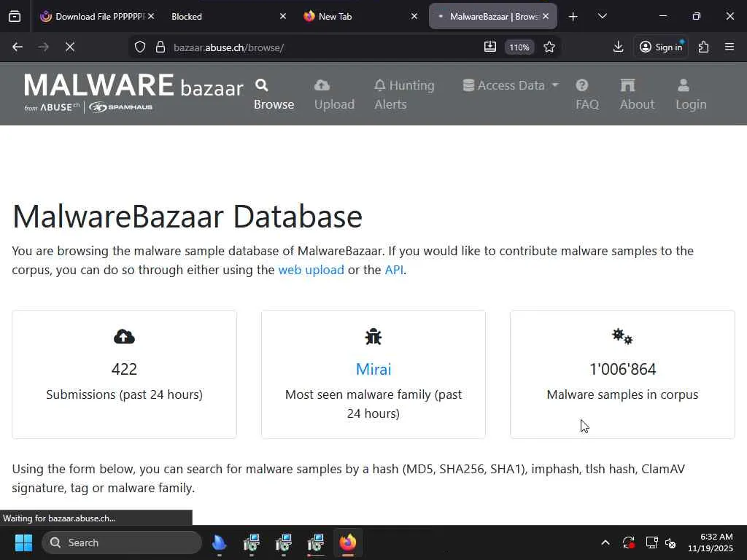Open the Login user nav item
This screenshot has width=747, height=560.
coord(691,94)
